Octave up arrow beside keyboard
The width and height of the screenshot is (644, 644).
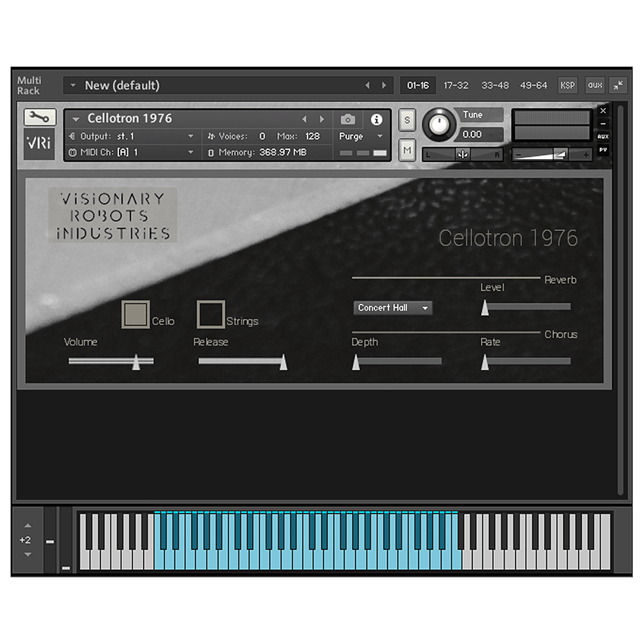click(x=28, y=526)
